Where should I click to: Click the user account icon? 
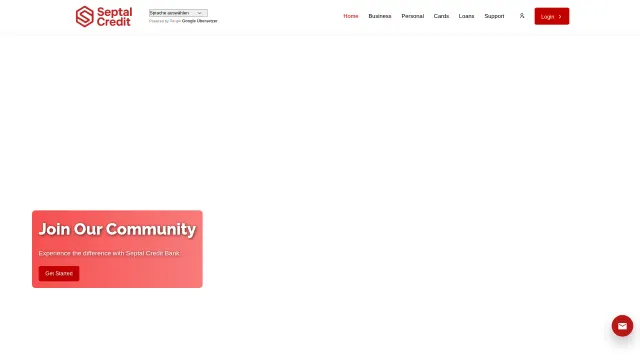[x=522, y=16]
